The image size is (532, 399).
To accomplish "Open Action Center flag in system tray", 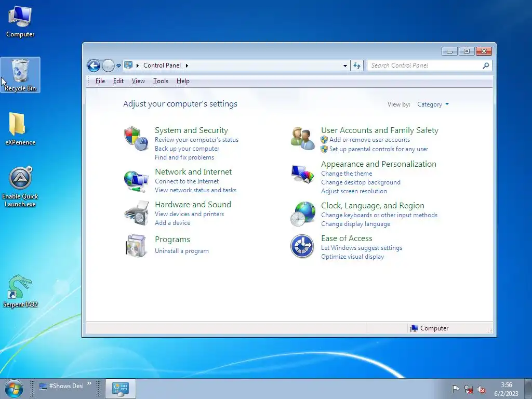I will coord(456,389).
